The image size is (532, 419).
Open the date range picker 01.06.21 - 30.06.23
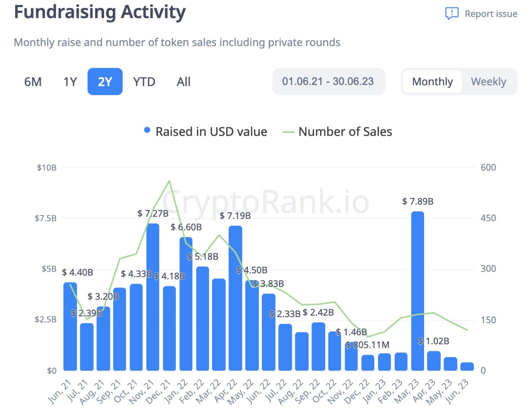(x=328, y=81)
